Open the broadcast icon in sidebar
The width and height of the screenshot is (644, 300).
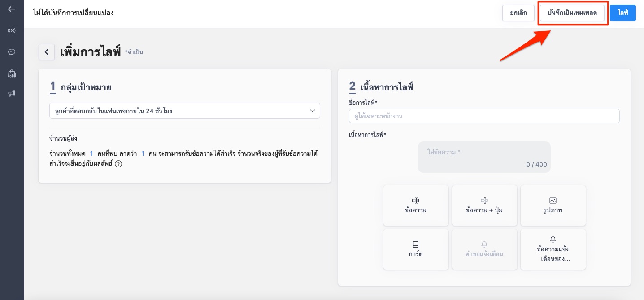tap(12, 30)
